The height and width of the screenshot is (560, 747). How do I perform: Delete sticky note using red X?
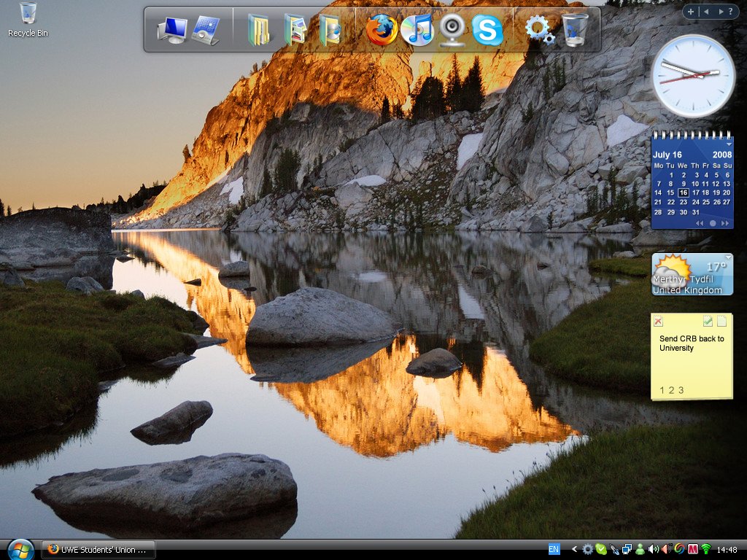(x=658, y=322)
